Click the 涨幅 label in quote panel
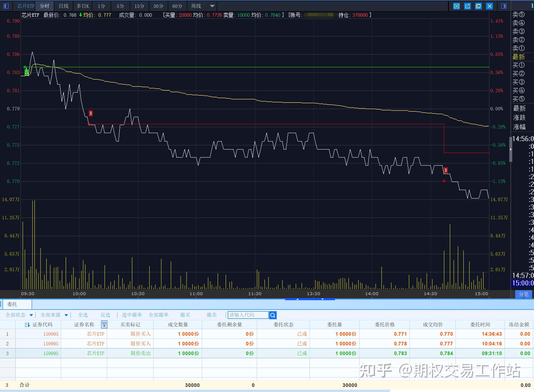The image size is (534, 392). 519,127
